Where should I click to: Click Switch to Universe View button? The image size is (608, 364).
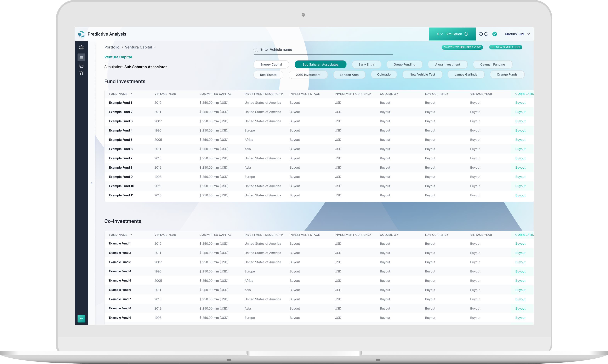pos(462,47)
